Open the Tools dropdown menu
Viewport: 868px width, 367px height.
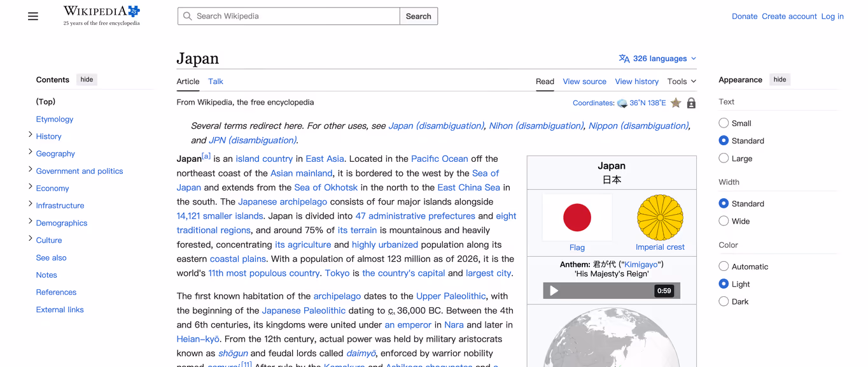pos(682,82)
